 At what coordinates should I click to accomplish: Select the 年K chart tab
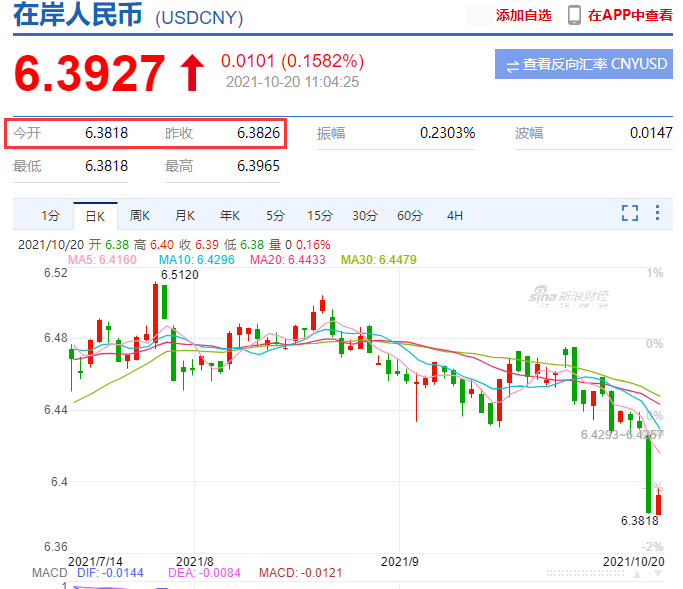(x=230, y=216)
